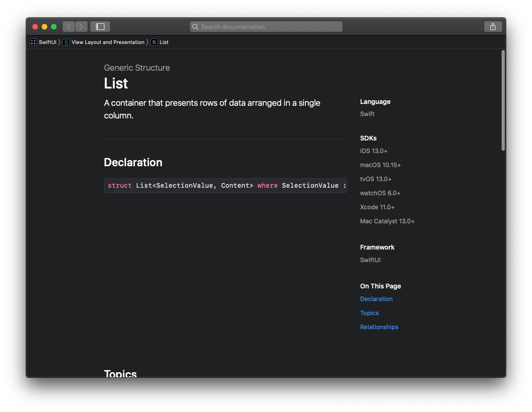Click the vertical scrollbar thumb
Screen dimensions: 532x412
tap(503, 100)
